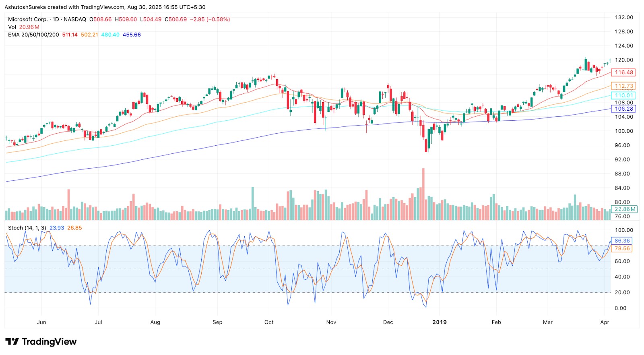Click the EMA 20 value 511.14
The image size is (644, 355).
pyautogui.click(x=70, y=35)
